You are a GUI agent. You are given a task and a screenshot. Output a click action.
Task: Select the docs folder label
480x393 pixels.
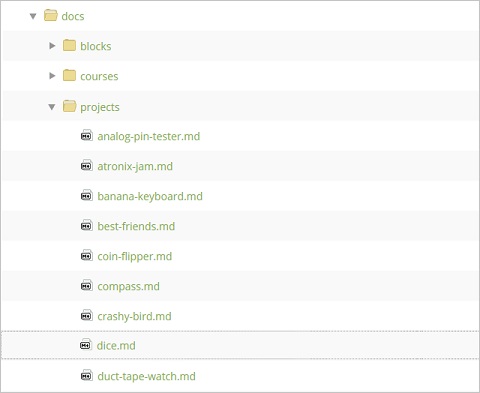[73, 16]
